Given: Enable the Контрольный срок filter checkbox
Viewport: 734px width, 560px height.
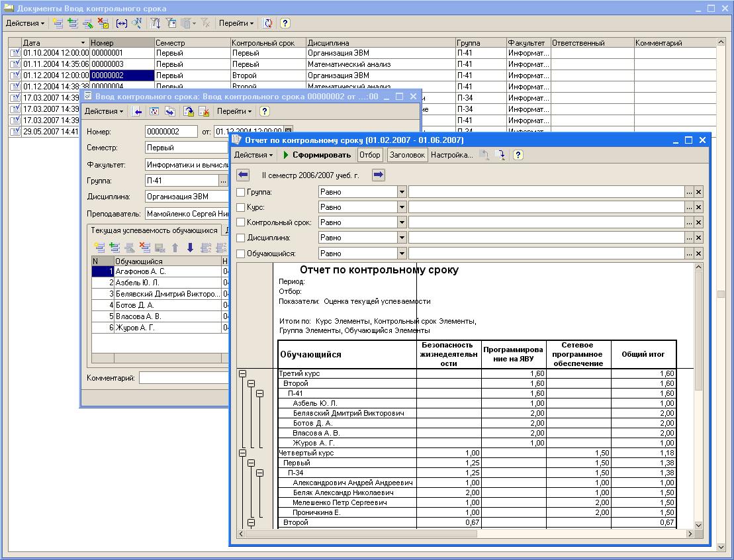Looking at the screenshot, I should coord(241,222).
